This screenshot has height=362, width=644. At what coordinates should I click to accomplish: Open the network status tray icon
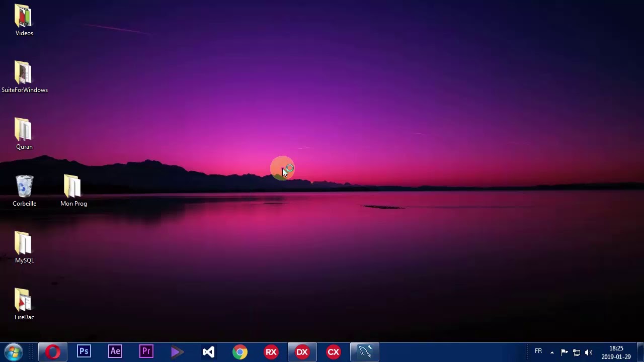(x=577, y=352)
